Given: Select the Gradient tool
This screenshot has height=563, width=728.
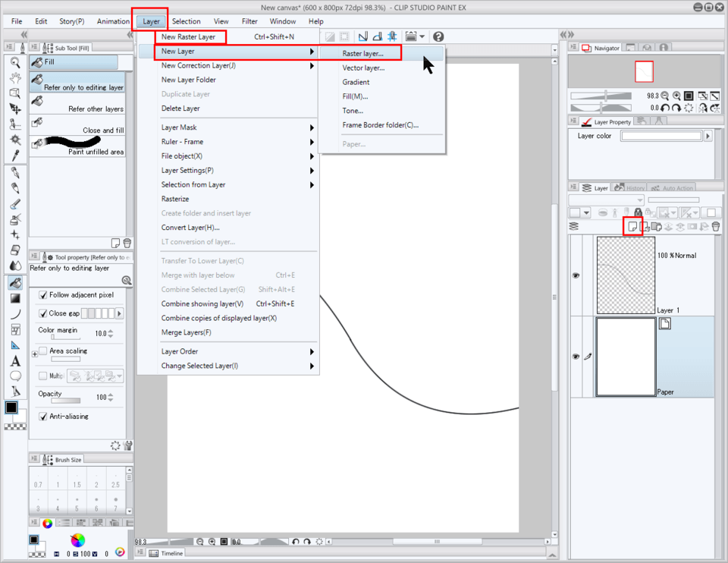Looking at the screenshot, I should pyautogui.click(x=15, y=298).
